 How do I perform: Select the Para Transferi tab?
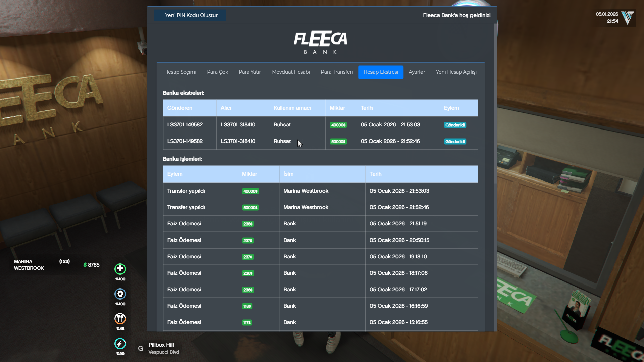337,72
